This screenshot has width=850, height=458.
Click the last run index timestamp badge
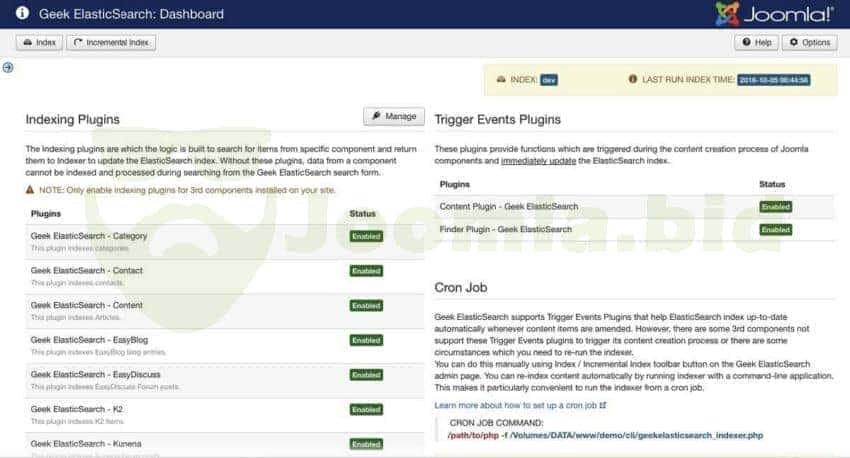point(774,80)
